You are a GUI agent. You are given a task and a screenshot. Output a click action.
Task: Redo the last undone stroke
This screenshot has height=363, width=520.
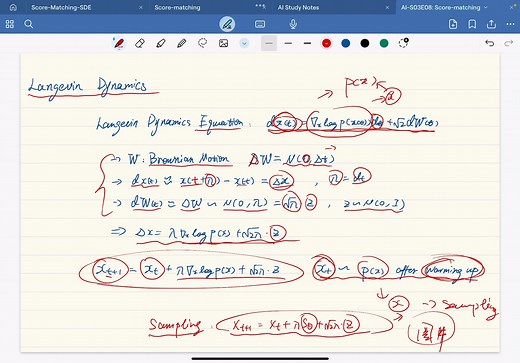(x=508, y=43)
